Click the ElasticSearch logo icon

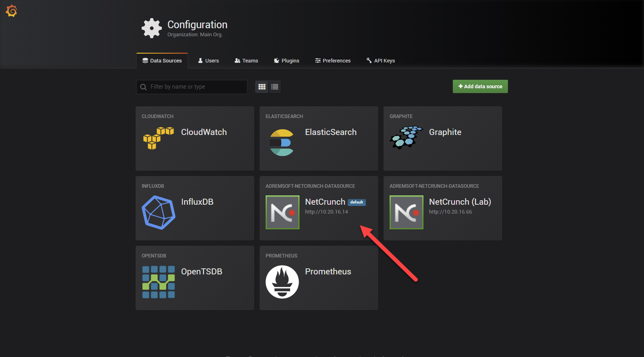[281, 143]
